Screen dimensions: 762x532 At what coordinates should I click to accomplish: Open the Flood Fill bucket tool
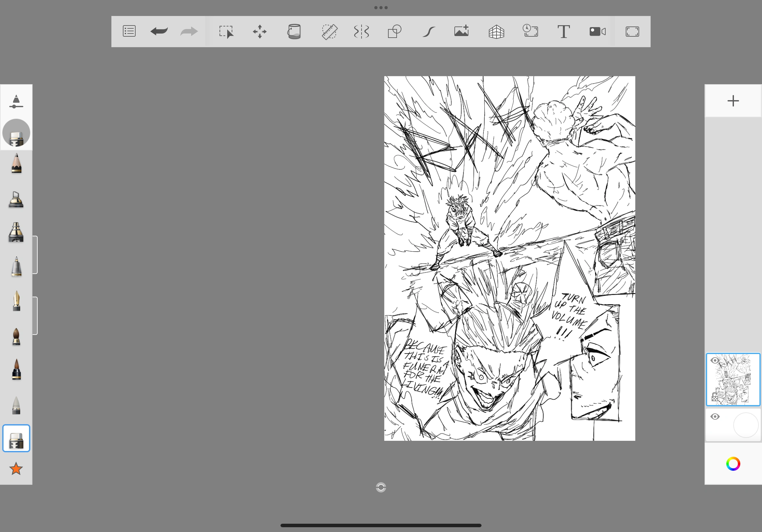pyautogui.click(x=294, y=32)
